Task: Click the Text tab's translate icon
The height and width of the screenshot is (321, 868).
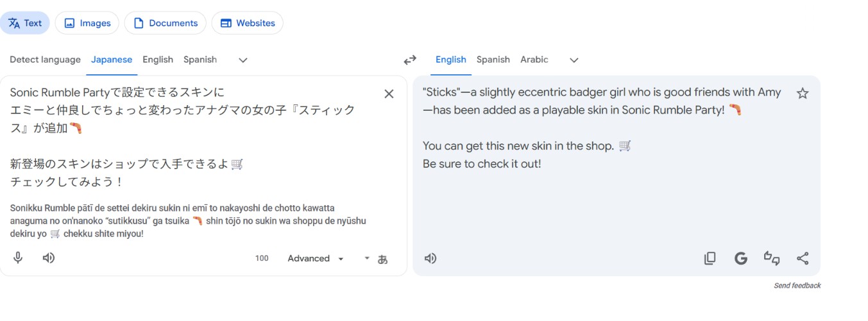Action: tap(14, 23)
